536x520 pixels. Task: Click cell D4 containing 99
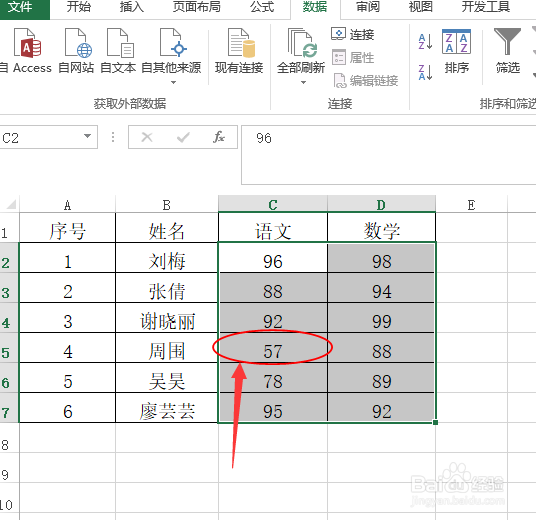click(x=381, y=318)
